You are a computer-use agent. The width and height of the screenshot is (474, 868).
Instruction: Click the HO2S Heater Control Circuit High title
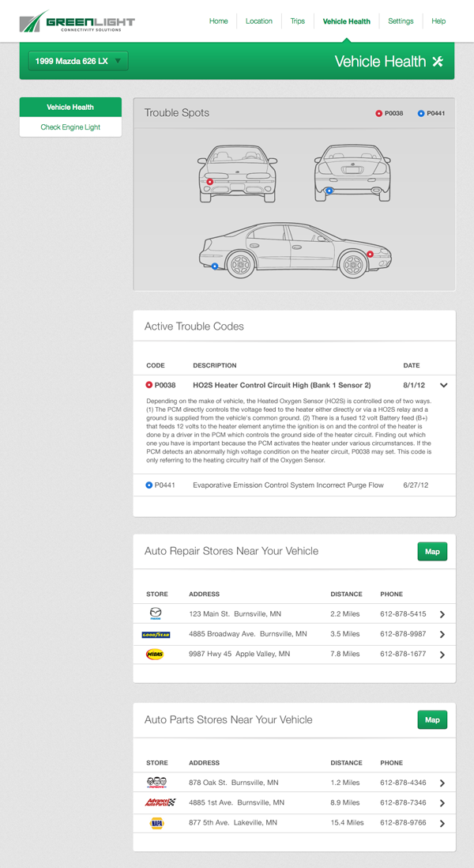click(281, 385)
